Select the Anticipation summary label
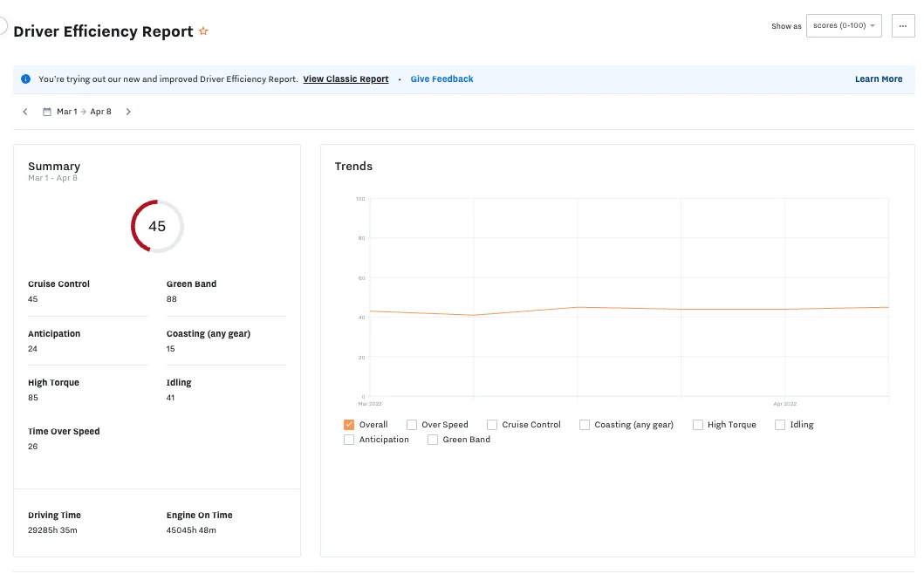The width and height of the screenshot is (924, 574). point(54,333)
